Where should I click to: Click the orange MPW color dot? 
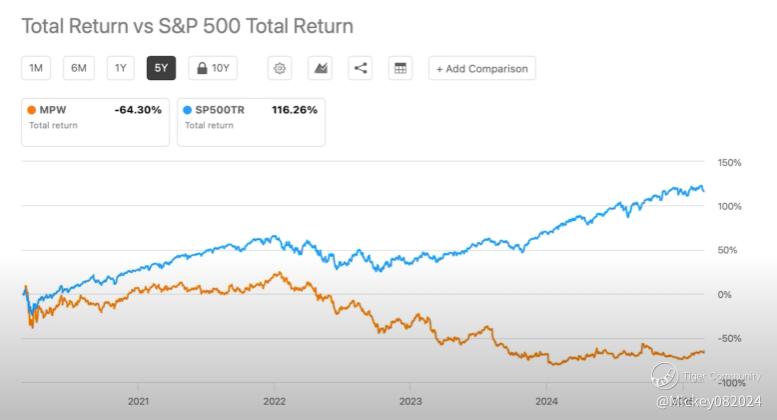32,110
